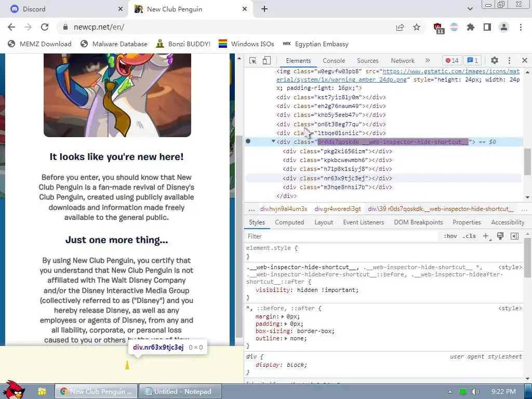Switch to the Sources tab

coord(367,61)
